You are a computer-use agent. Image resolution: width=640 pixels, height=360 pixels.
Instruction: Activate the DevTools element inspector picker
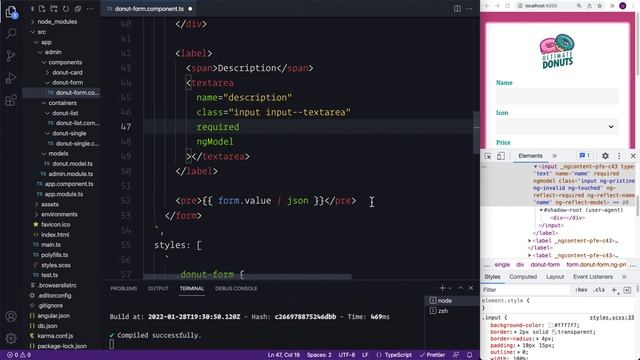488,156
